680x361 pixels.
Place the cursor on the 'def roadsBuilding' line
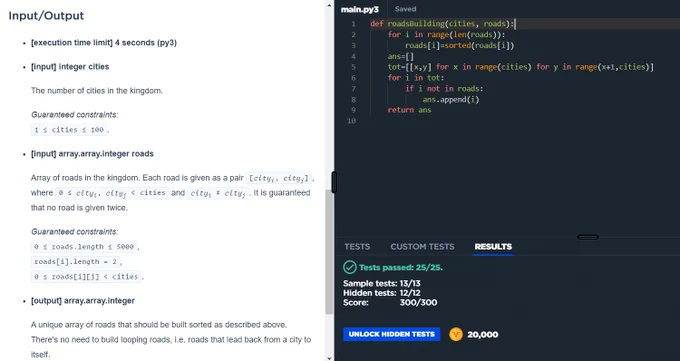[442, 24]
